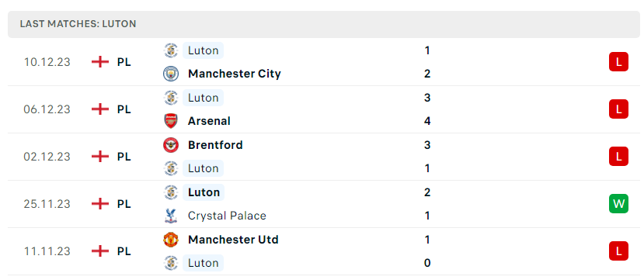This screenshot has width=644, height=280.
Task: Select Luton label in the Brentford match
Action: (204, 168)
